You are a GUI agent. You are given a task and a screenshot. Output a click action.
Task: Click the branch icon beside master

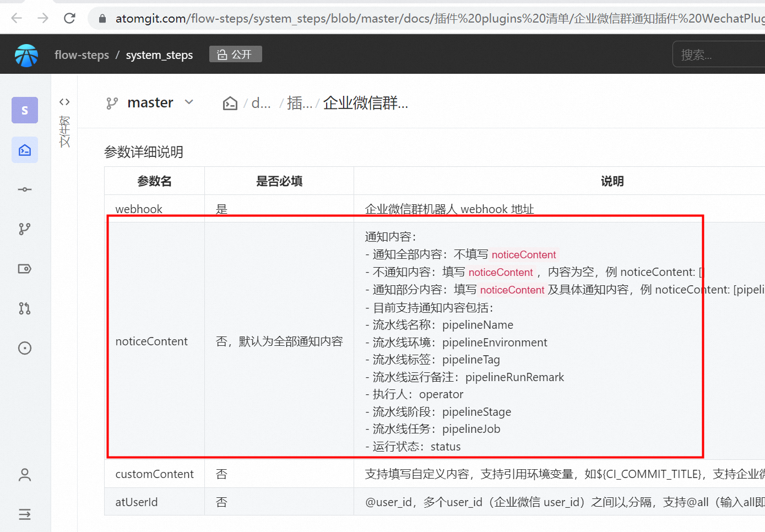click(x=112, y=103)
